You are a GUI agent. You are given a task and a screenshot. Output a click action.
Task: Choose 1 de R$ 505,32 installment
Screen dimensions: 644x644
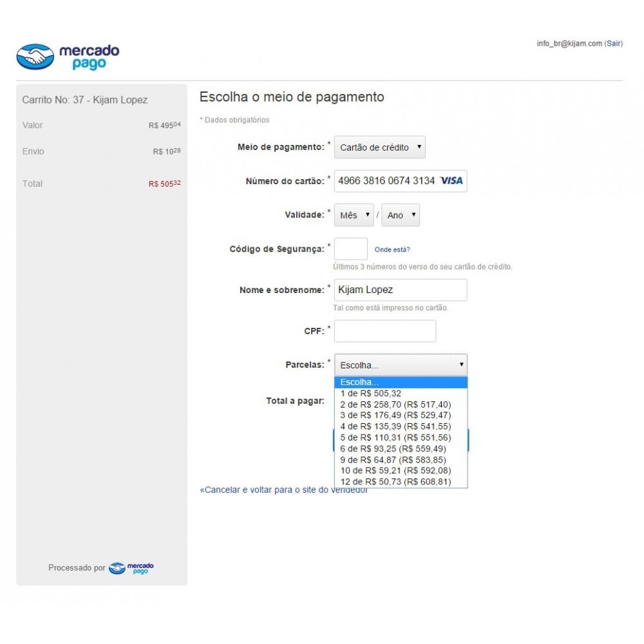pos(401,393)
